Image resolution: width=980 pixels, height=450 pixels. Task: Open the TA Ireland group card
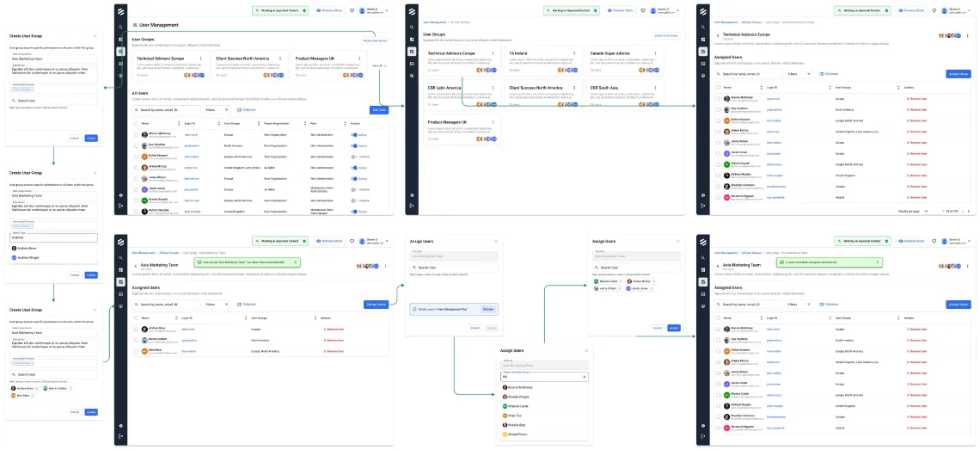coord(542,61)
